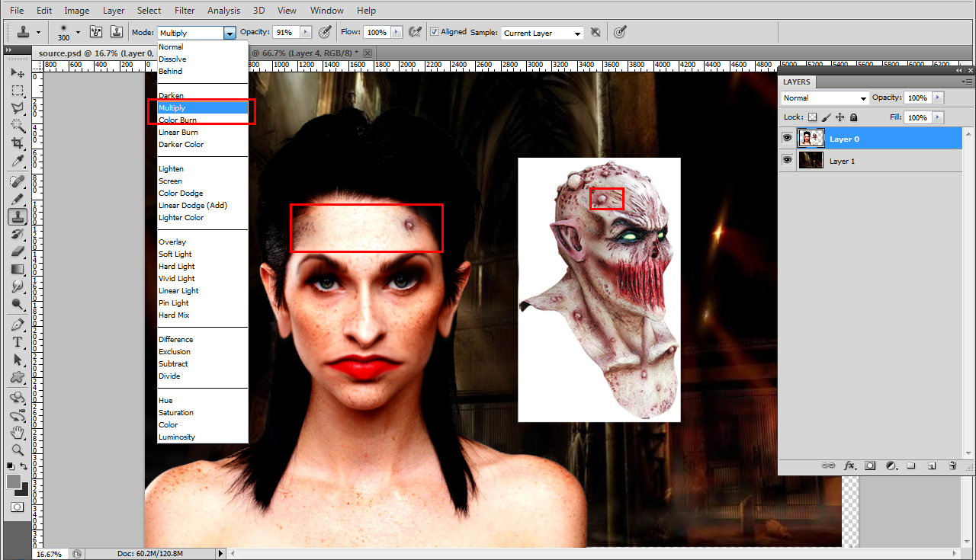
Task: Open the Sample Current Layer dropdown
Action: coord(542,33)
